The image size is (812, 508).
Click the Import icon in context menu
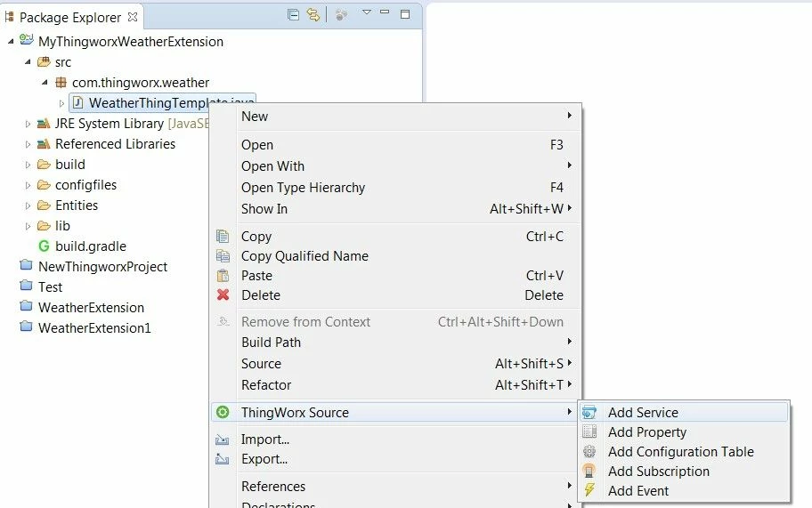223,439
